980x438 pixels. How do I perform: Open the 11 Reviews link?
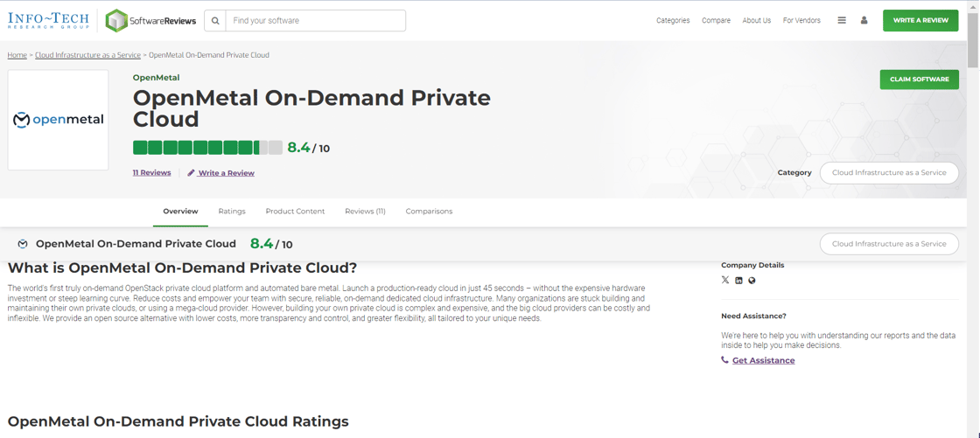(x=151, y=173)
